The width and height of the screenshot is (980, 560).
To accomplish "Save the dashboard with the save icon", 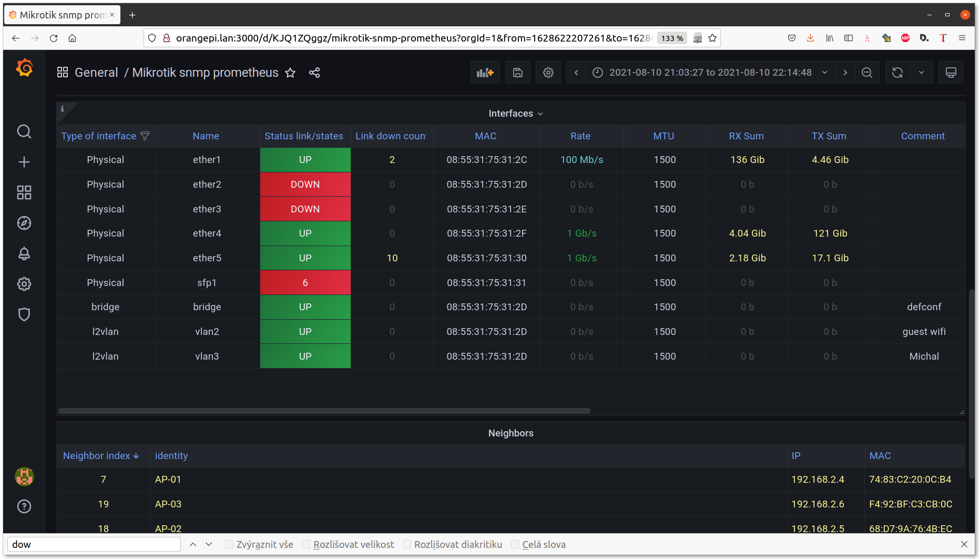I will [518, 73].
